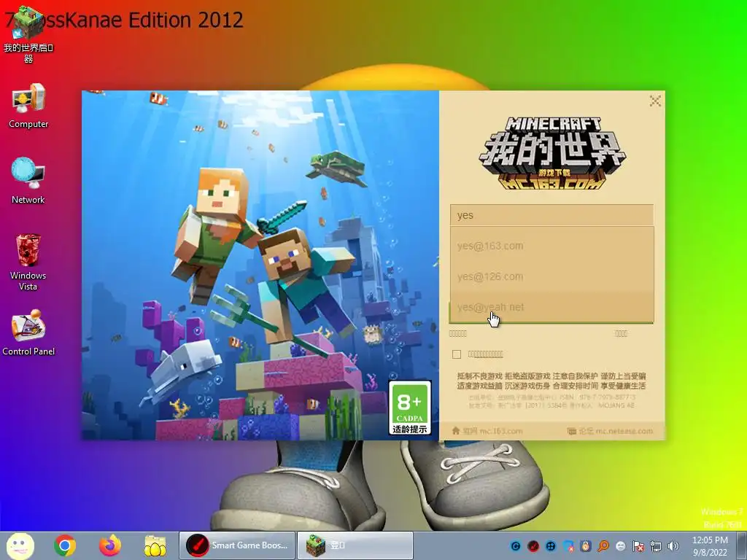Click the Show Desktop strip at taskbar end

pyautogui.click(x=742, y=545)
